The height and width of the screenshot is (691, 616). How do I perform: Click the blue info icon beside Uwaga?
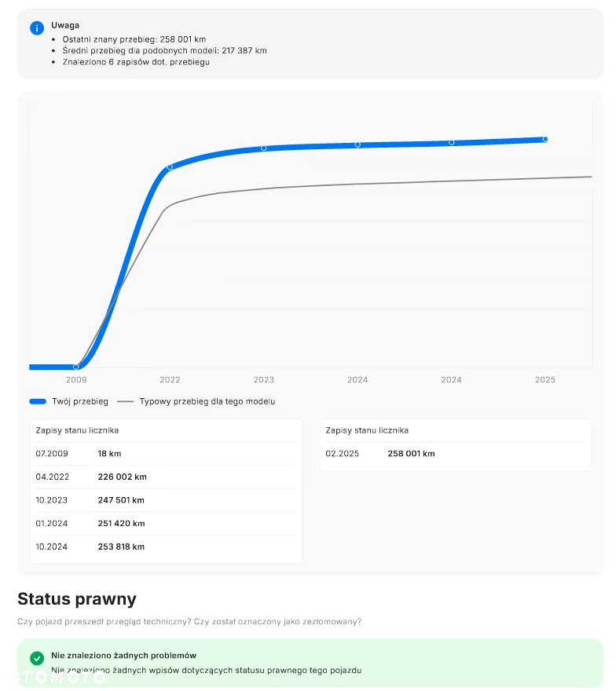(x=37, y=28)
